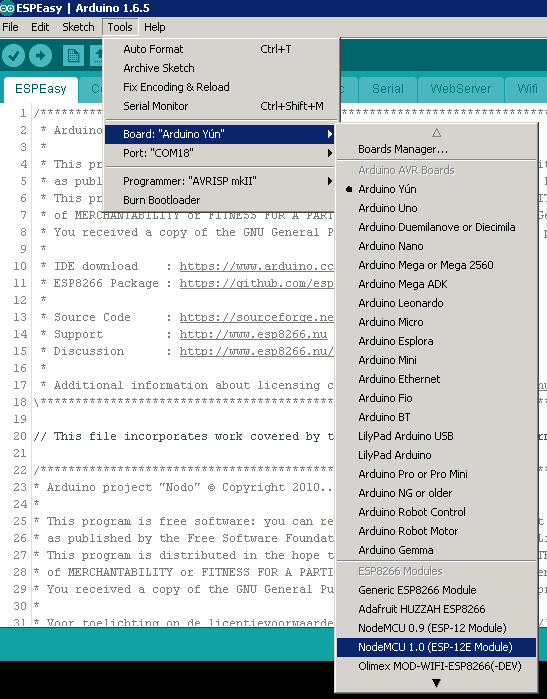Image resolution: width=547 pixels, height=699 pixels.
Task: Open the Sketch menu
Action: tap(78, 27)
